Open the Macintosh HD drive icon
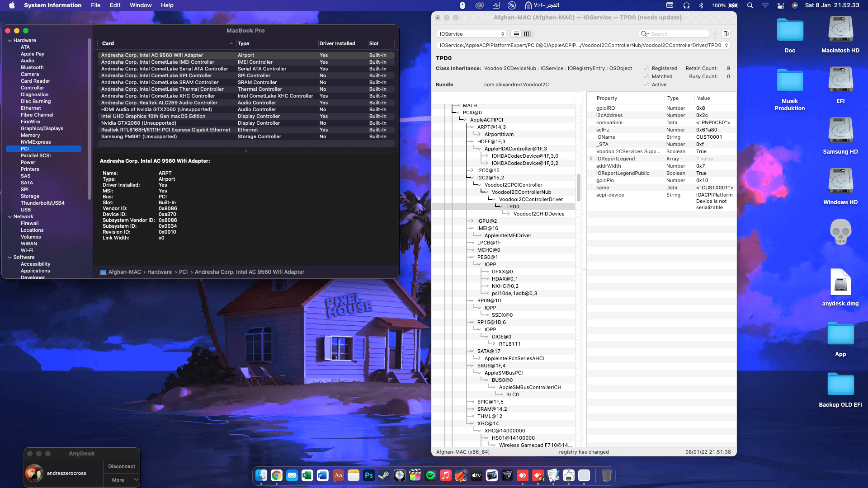The width and height of the screenshot is (868, 488). pyautogui.click(x=840, y=30)
